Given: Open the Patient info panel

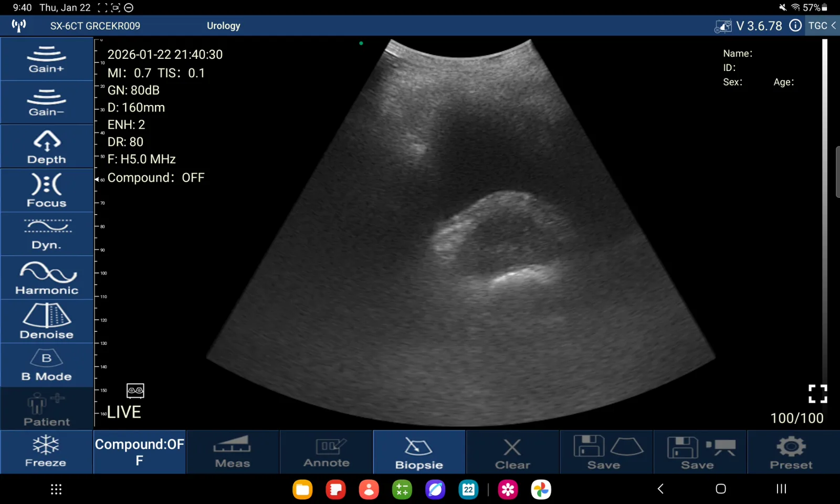Looking at the screenshot, I should click(47, 409).
